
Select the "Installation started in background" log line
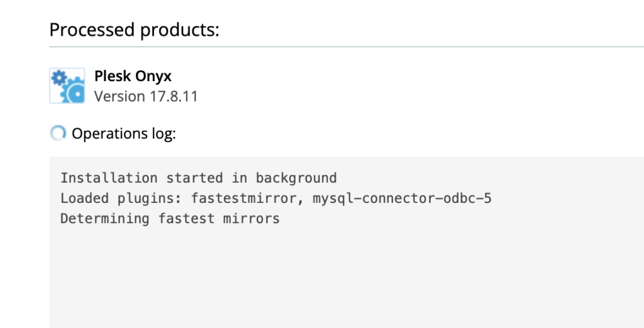[198, 178]
